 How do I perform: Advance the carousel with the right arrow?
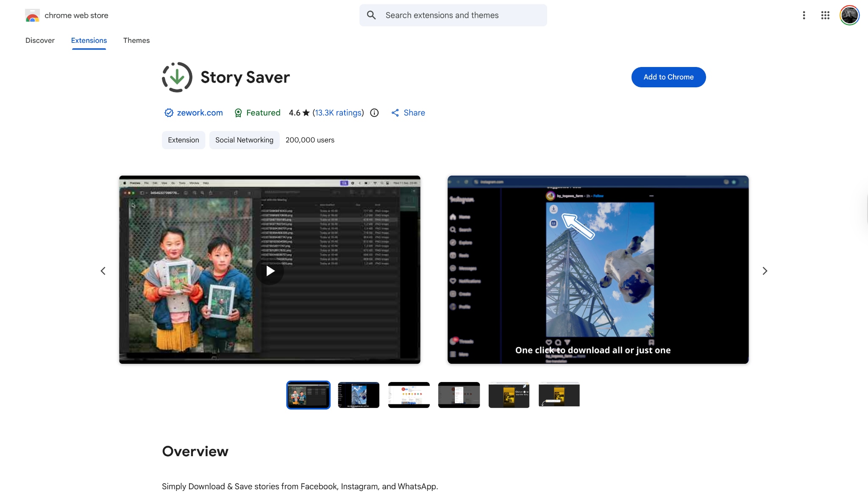765,270
